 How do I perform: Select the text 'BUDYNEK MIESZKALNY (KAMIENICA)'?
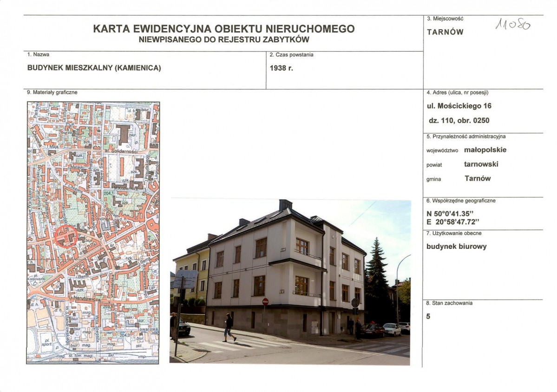click(94, 68)
